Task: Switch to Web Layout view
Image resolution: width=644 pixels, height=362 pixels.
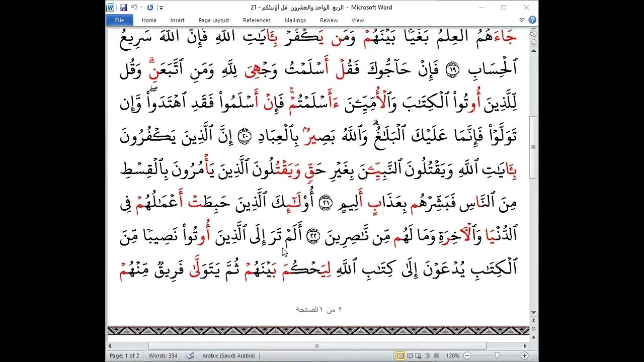Action: coord(418,355)
